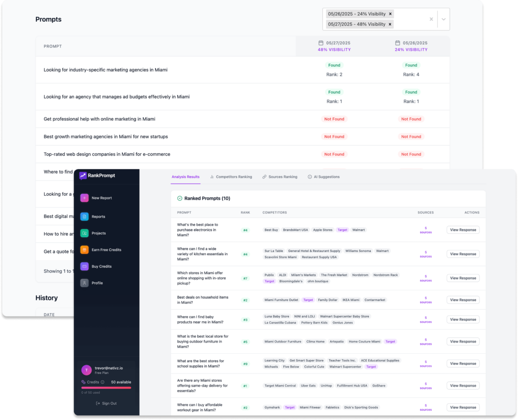Click the PROMPT column header in Ranked Prompts
This screenshot has height=420, width=518.
tap(184, 213)
